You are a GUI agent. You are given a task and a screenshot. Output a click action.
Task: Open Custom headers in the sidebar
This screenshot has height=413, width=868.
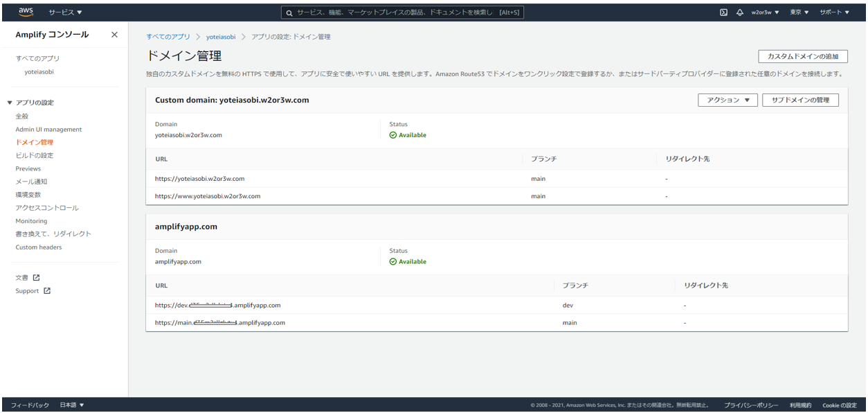coord(39,247)
